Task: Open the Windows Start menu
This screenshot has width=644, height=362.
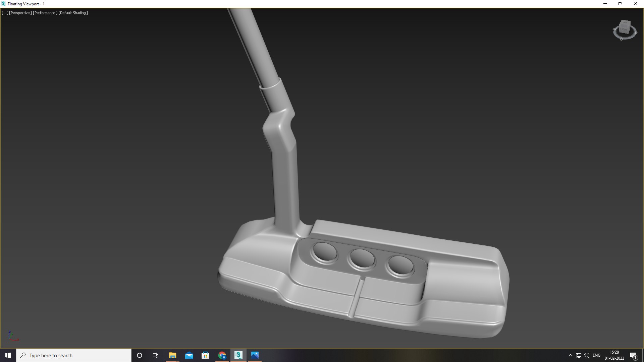Action: tap(8, 355)
